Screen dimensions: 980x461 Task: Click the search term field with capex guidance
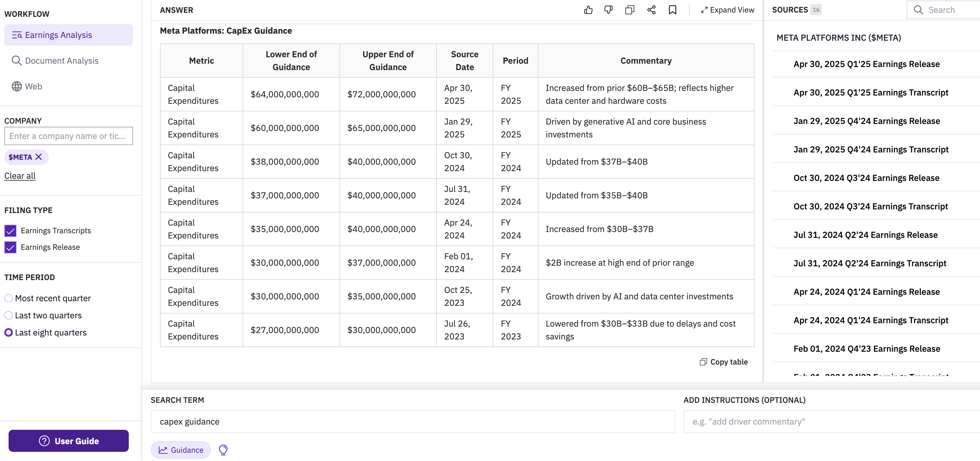coord(413,422)
